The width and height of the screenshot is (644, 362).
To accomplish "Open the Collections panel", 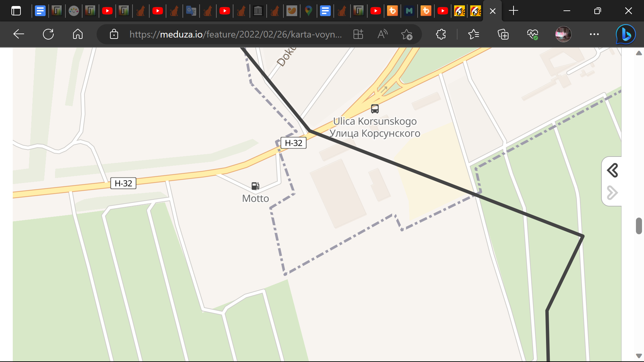I will click(x=503, y=34).
